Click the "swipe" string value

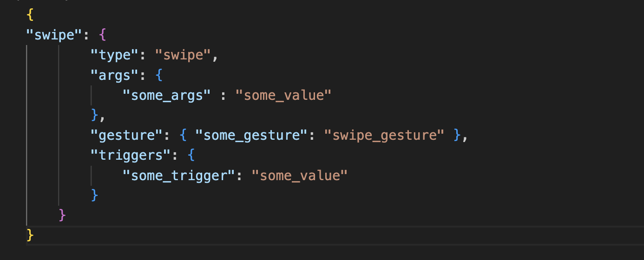tap(184, 55)
